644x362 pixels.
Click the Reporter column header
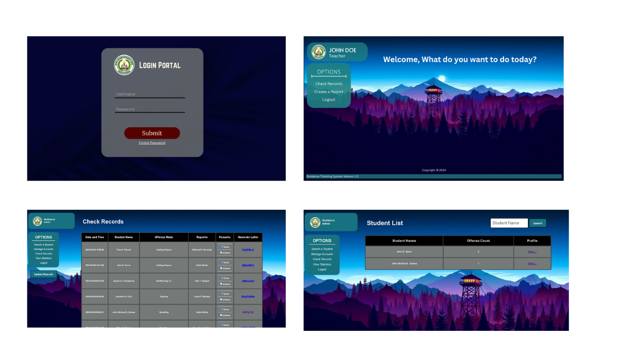(x=202, y=237)
